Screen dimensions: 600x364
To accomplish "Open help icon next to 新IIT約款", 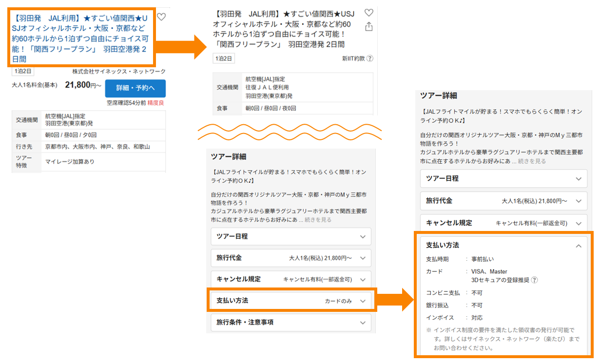I will coord(370,58).
